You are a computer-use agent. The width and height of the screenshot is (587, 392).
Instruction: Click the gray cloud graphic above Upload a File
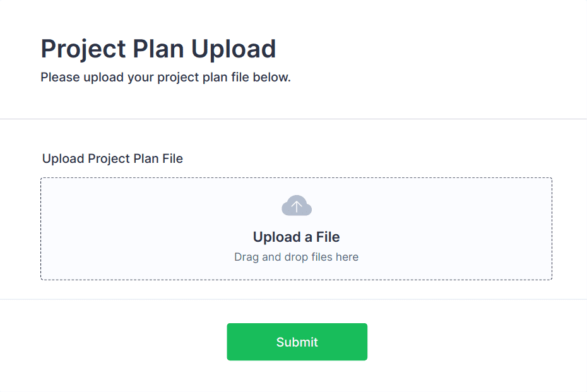(x=296, y=205)
